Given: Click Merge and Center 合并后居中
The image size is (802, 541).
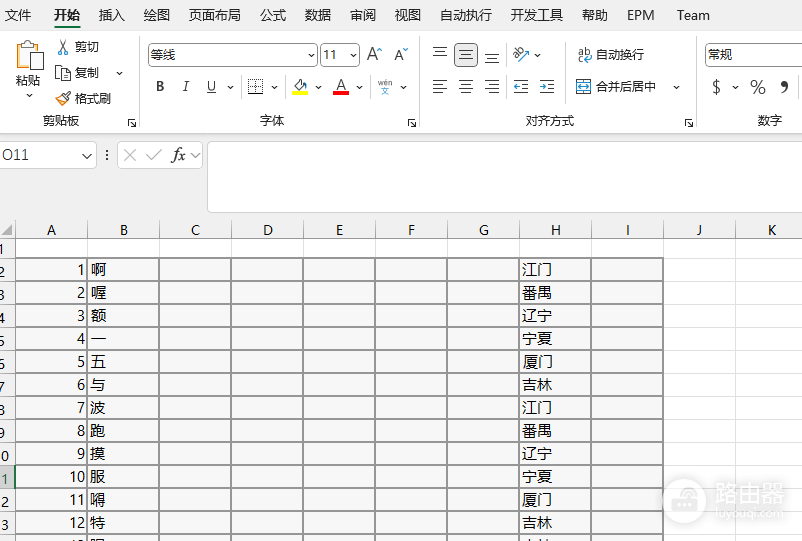Looking at the screenshot, I should point(616,86).
